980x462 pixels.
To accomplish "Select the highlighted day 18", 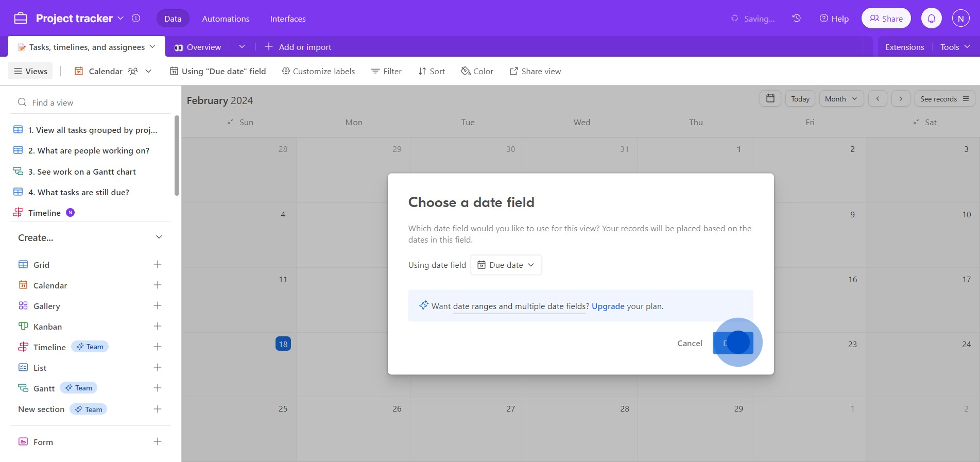I will [283, 344].
